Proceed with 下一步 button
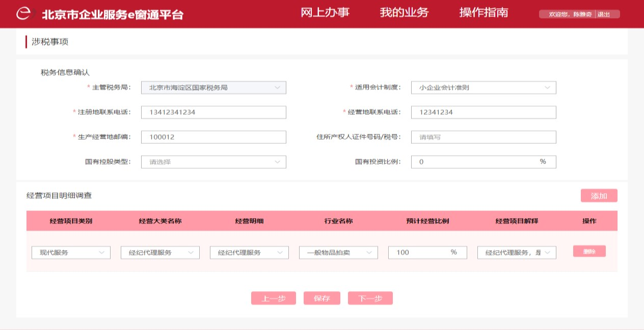644x330 pixels. point(370,298)
